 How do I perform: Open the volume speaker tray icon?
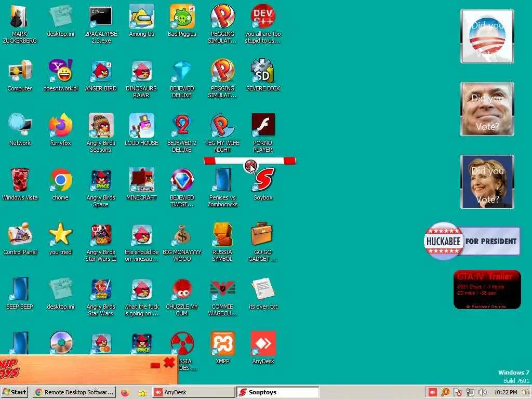pos(483,393)
